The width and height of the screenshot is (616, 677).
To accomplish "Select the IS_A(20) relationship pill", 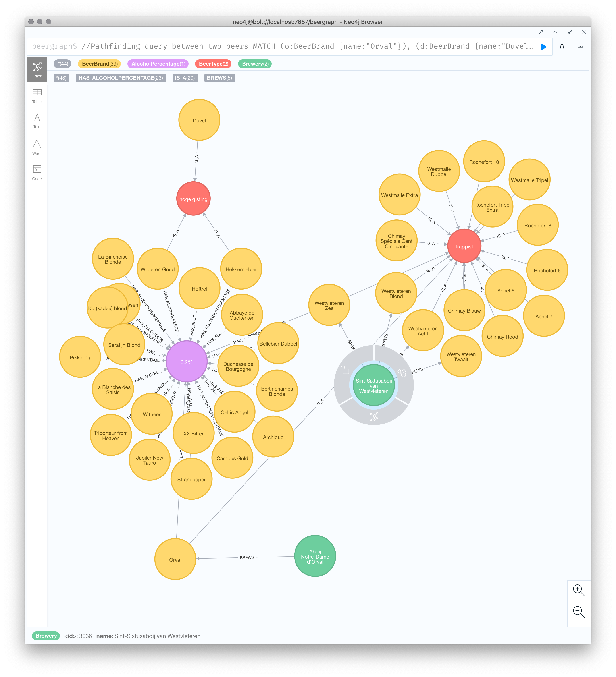I will pyautogui.click(x=185, y=78).
